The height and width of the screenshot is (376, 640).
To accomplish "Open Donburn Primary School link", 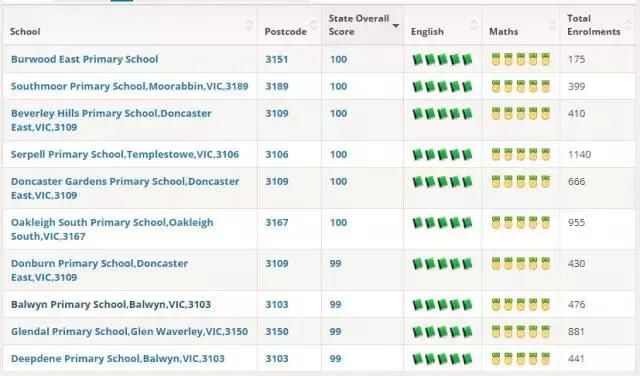I will click(x=99, y=270).
